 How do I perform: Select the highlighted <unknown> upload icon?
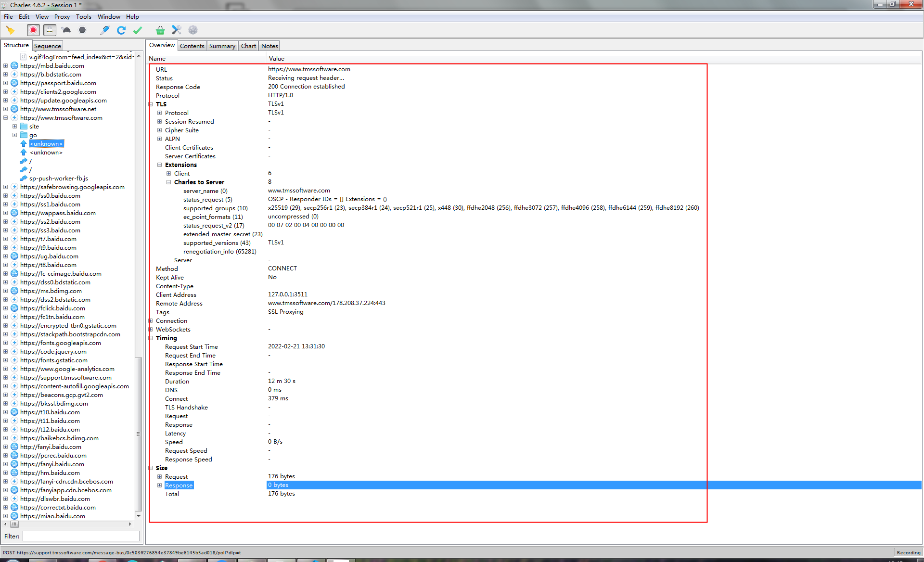24,144
